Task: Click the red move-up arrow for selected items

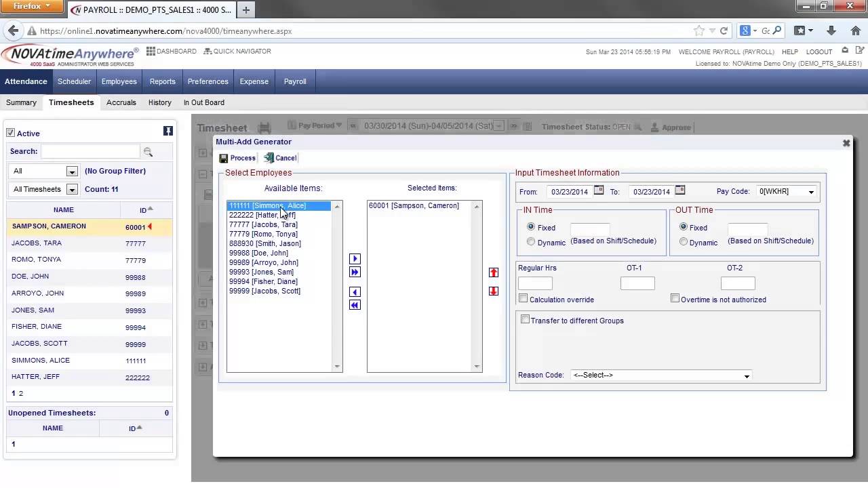Action: (x=494, y=272)
